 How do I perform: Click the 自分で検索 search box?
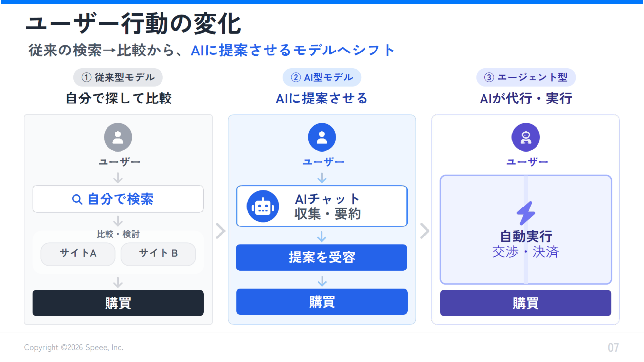click(x=118, y=199)
